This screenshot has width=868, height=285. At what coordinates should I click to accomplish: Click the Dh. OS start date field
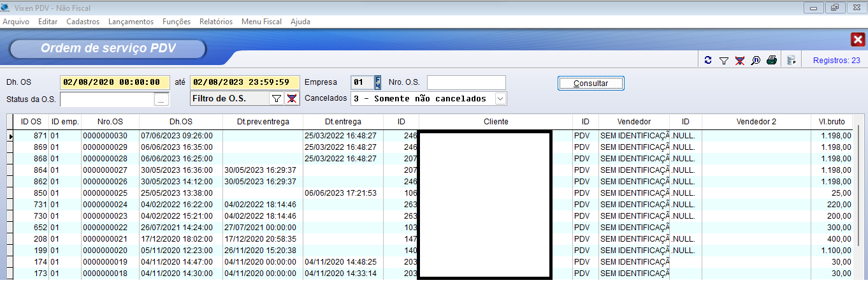coord(115,82)
